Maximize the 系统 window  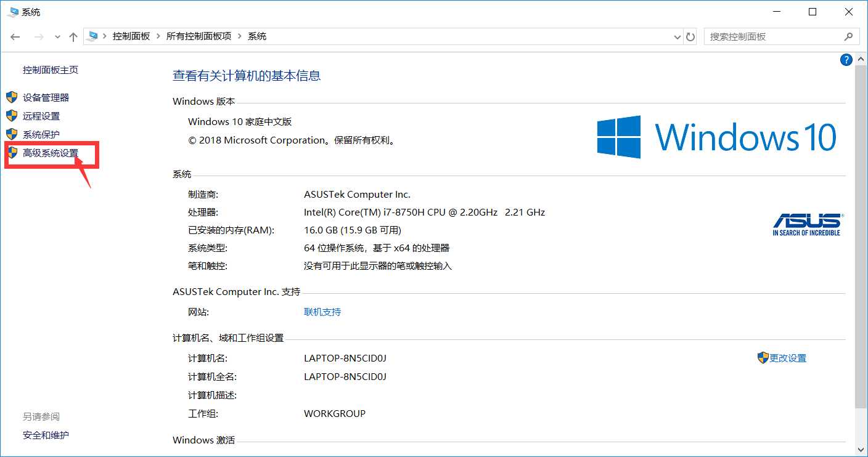813,12
